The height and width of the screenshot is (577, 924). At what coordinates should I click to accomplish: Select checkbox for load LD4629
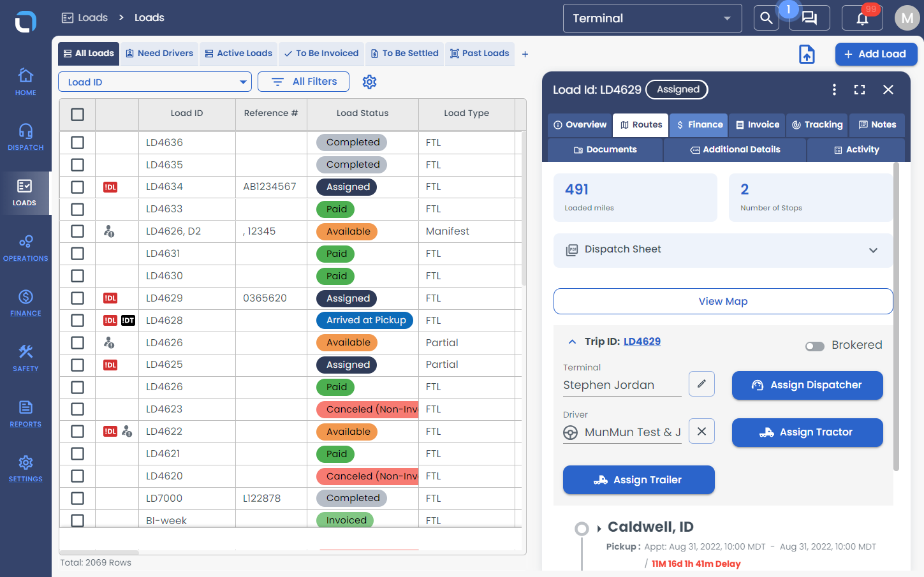click(77, 298)
